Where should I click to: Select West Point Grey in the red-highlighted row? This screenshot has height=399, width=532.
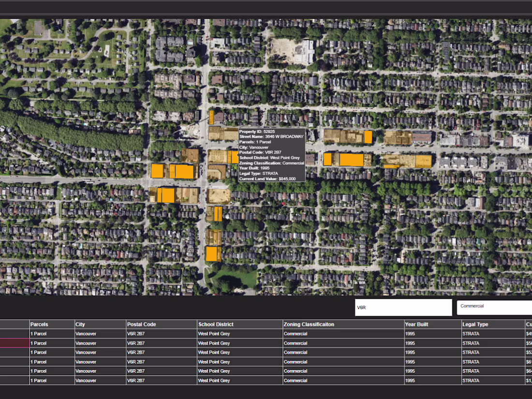214,343
